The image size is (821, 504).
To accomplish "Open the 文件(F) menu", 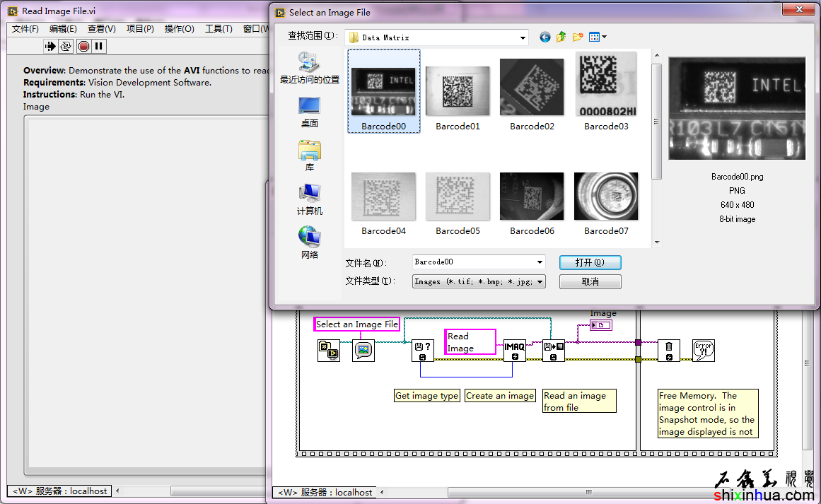I will (25, 29).
